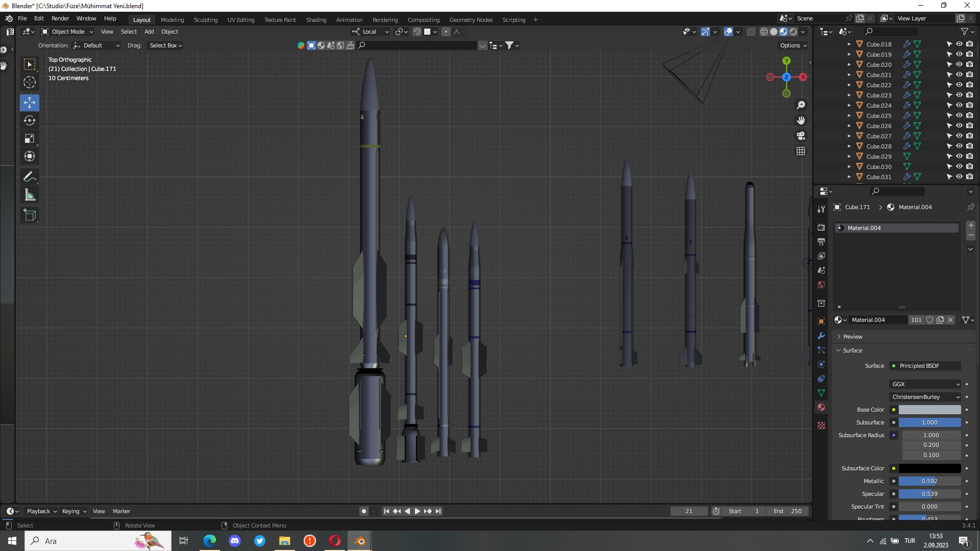Open Discord from the Windows taskbar
Image resolution: width=980 pixels, height=551 pixels.
235,541
